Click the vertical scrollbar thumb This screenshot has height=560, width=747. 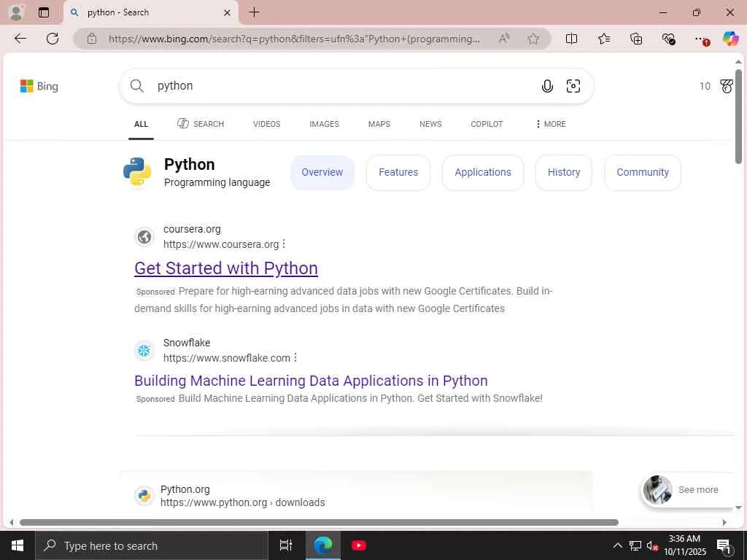point(738,117)
